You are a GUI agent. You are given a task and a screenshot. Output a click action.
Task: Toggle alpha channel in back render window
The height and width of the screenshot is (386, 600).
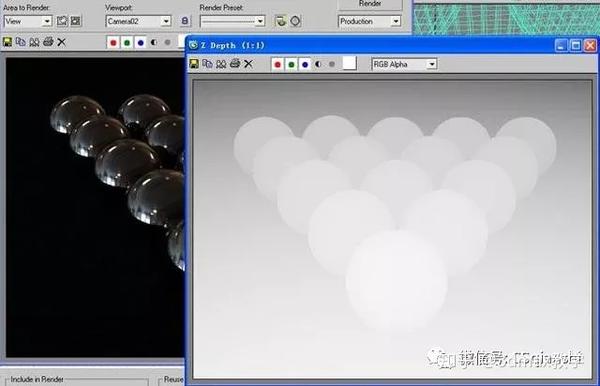tap(154, 42)
